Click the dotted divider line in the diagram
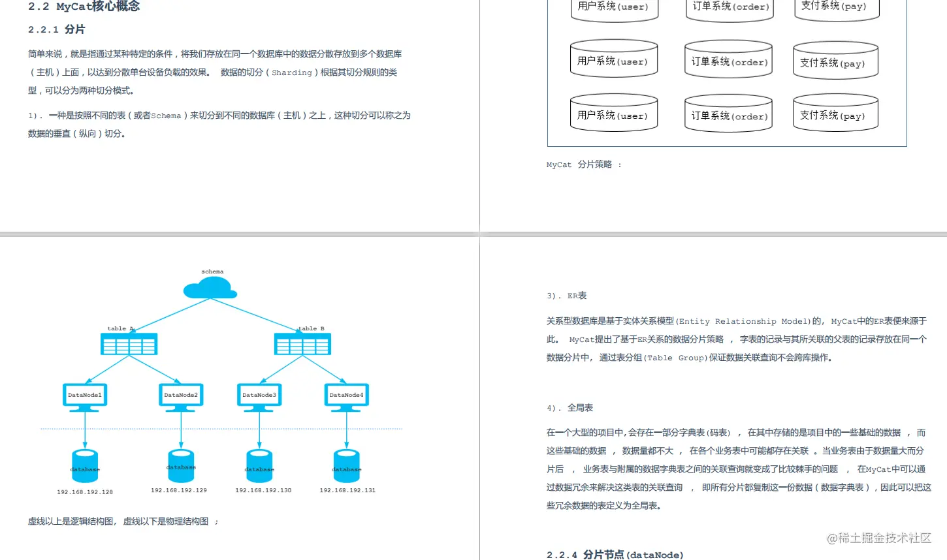Image resolution: width=947 pixels, height=560 pixels. pyautogui.click(x=222, y=429)
